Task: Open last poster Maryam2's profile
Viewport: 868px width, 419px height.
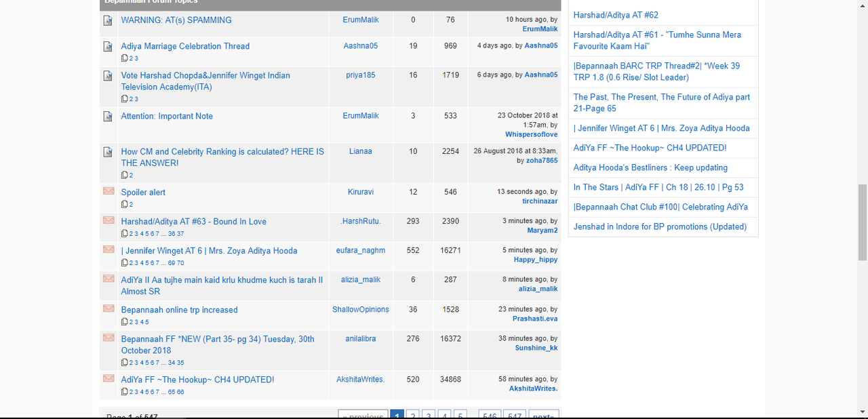Action: click(x=542, y=231)
